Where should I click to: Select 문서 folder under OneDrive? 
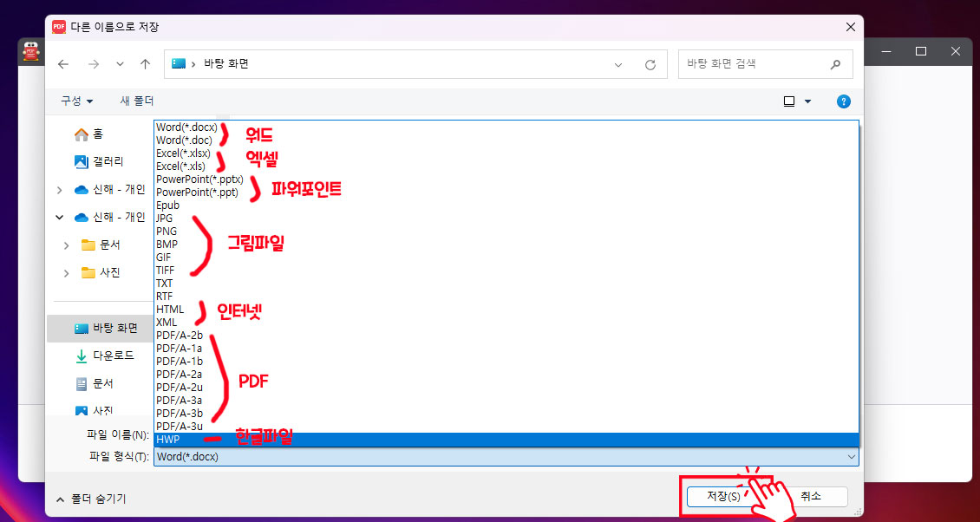click(x=100, y=245)
